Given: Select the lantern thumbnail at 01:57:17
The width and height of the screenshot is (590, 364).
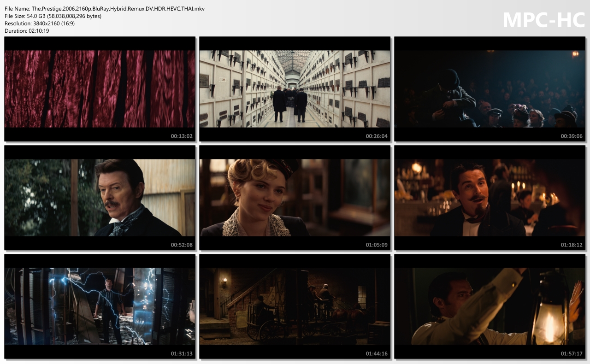Looking at the screenshot, I should point(490,306).
